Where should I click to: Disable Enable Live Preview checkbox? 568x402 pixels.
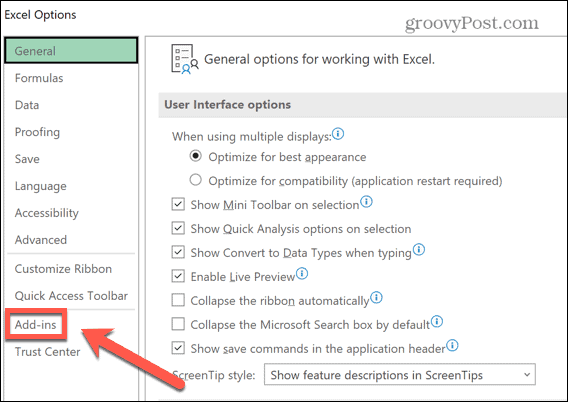click(x=178, y=276)
